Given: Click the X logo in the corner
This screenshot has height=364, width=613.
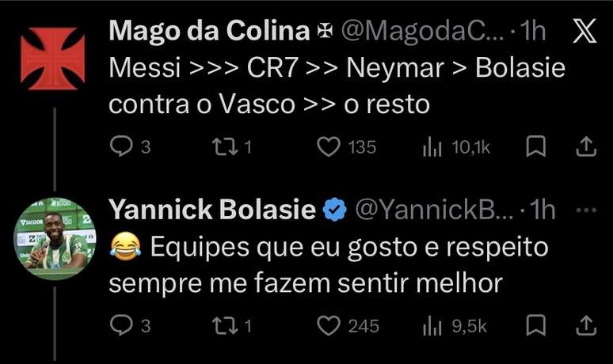Looking at the screenshot, I should (x=583, y=31).
